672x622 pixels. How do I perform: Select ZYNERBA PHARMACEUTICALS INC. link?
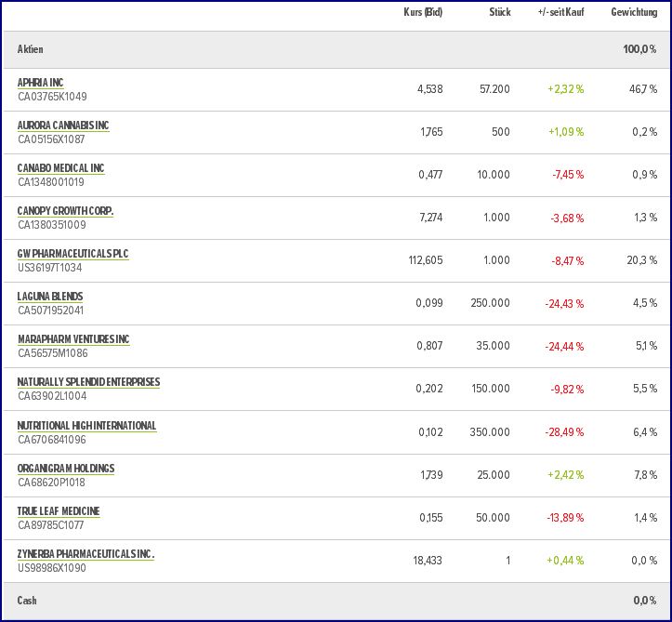tap(86, 554)
